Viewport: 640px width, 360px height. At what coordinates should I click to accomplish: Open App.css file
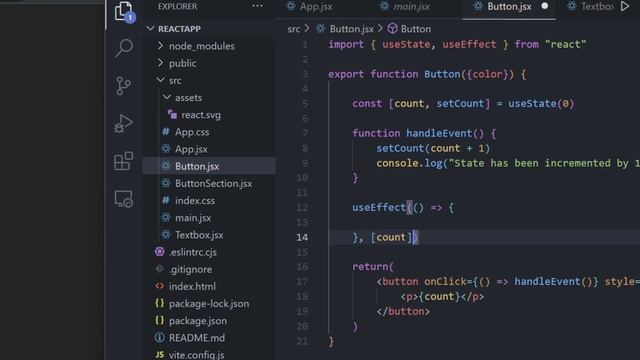coord(192,132)
